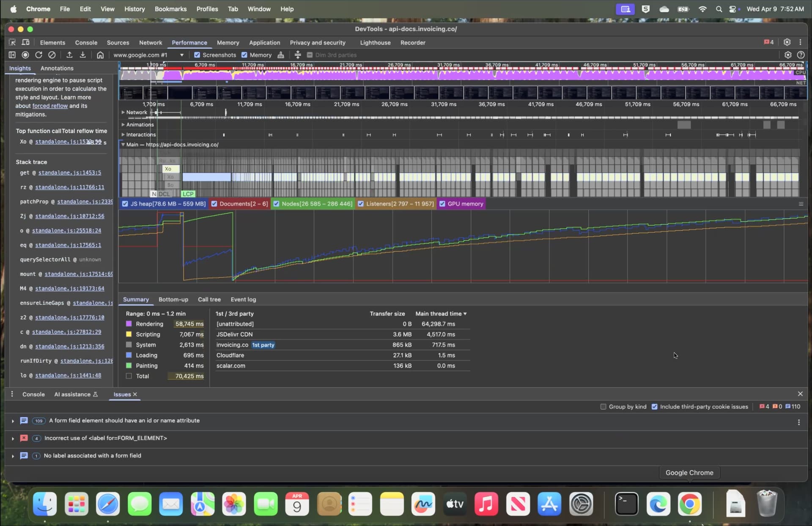Uncheck the Screenshots checkbox
This screenshot has width=812, height=526.
pyautogui.click(x=197, y=55)
